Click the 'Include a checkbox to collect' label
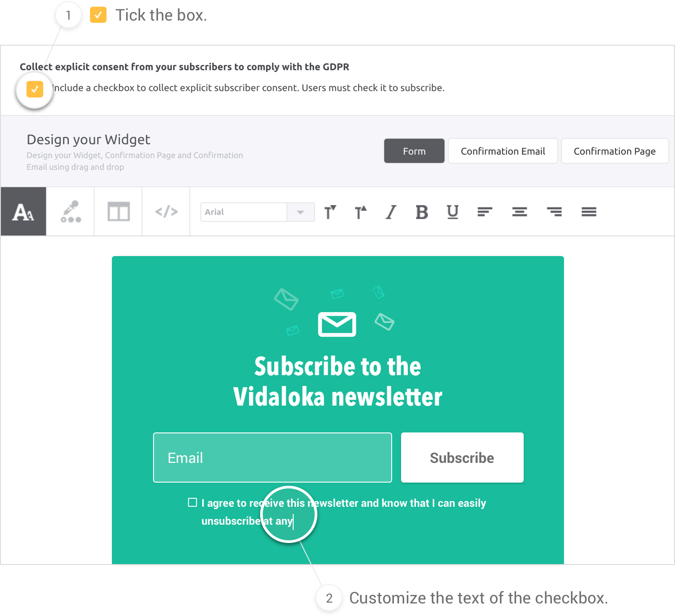 coord(248,88)
